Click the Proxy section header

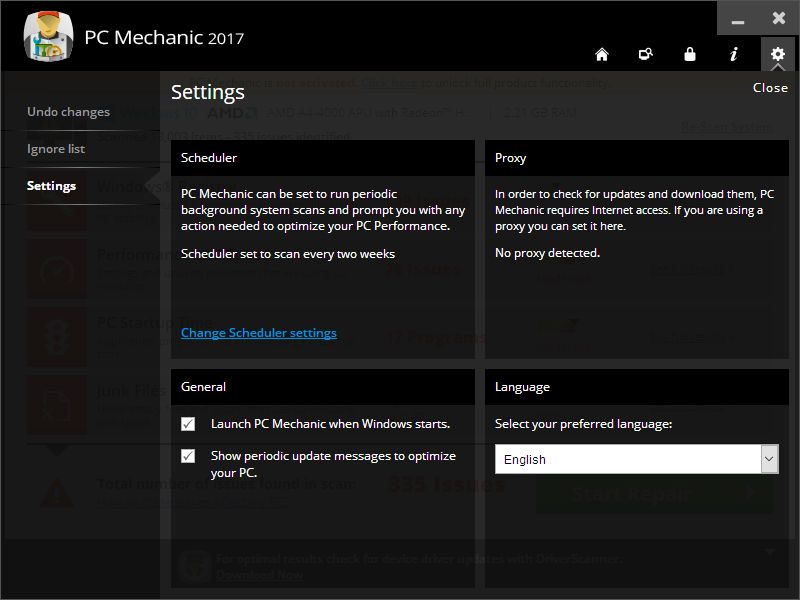click(x=637, y=158)
